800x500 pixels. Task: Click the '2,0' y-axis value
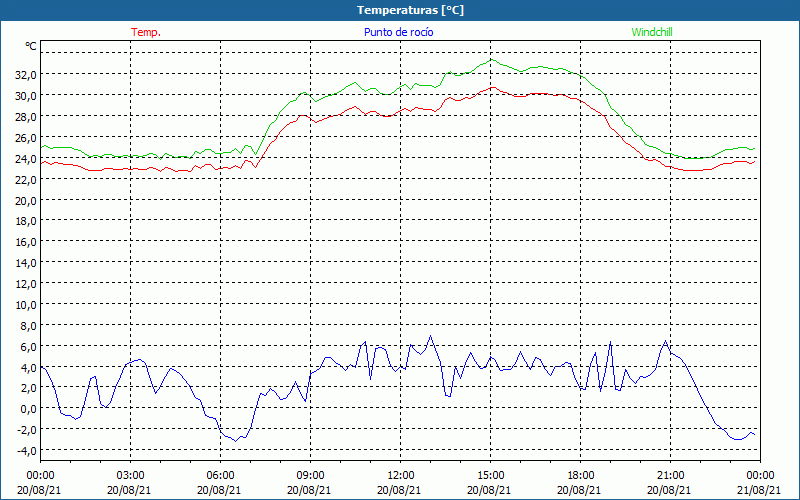[29, 388]
